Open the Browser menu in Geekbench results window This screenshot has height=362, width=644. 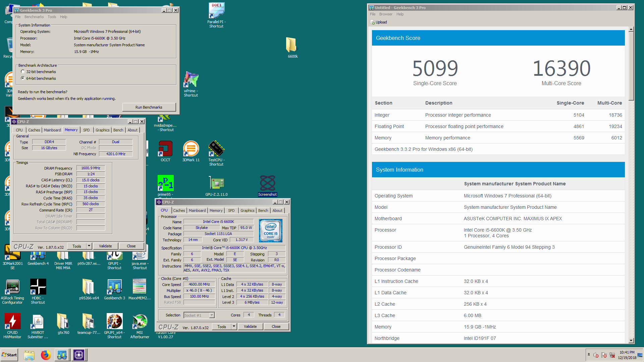coord(386,14)
